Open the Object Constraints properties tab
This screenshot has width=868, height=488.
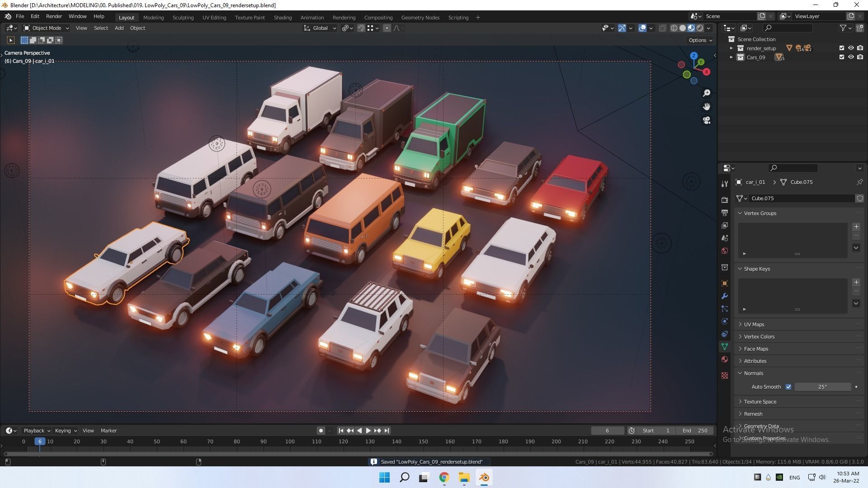coord(725,334)
